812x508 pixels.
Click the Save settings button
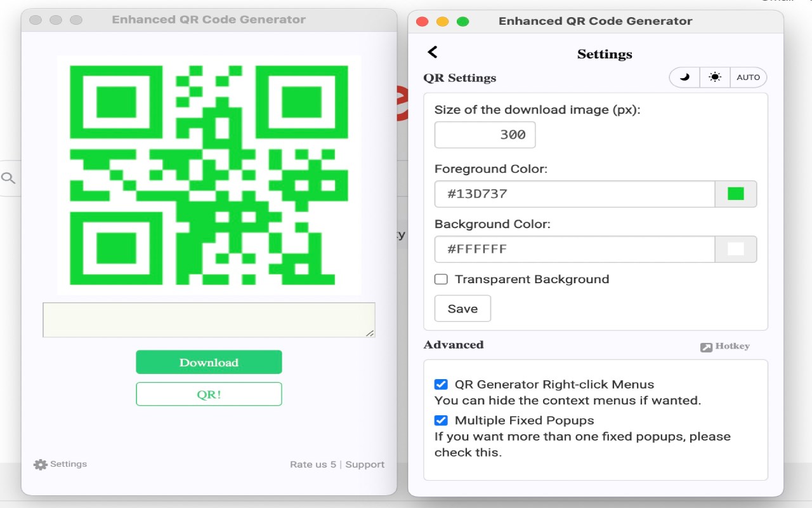462,309
